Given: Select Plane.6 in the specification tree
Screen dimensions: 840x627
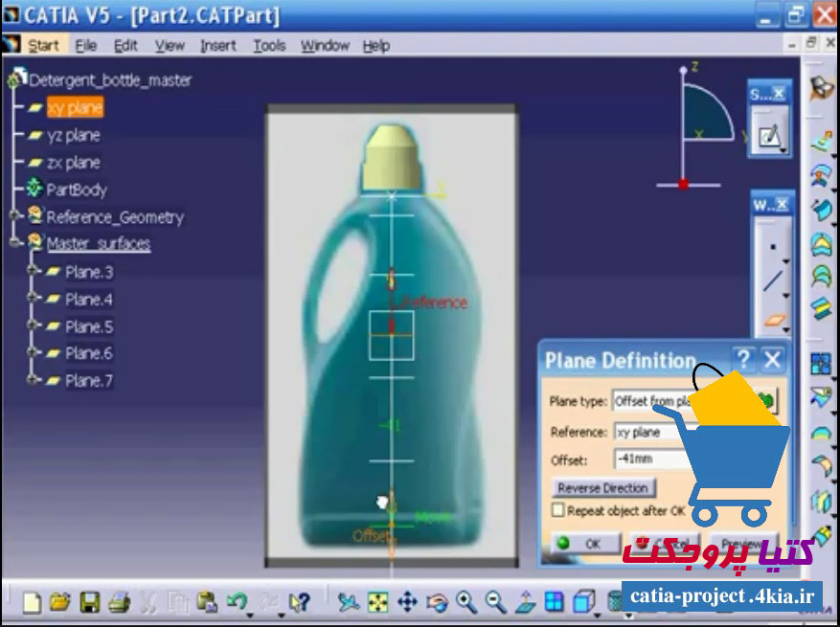Looking at the screenshot, I should [89, 353].
